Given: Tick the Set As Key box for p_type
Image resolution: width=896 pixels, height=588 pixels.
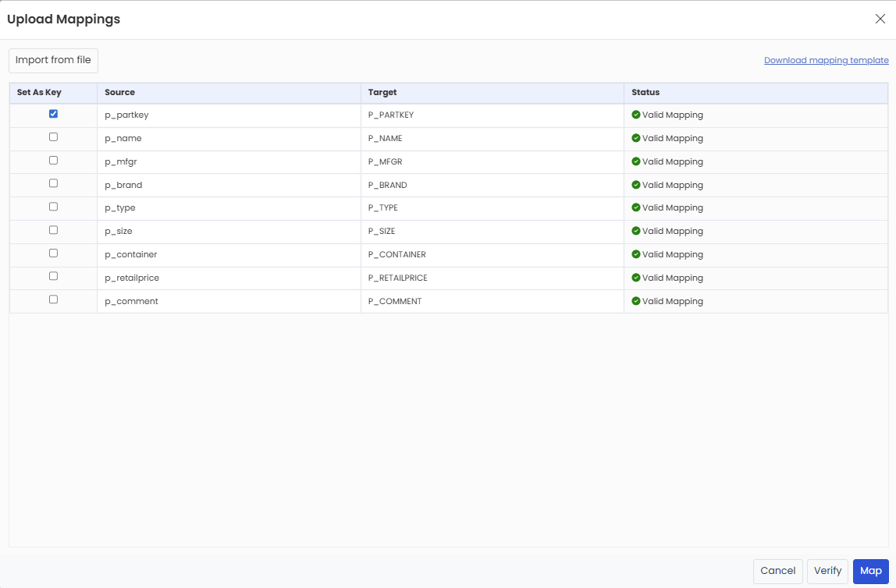Looking at the screenshot, I should pyautogui.click(x=53, y=207).
